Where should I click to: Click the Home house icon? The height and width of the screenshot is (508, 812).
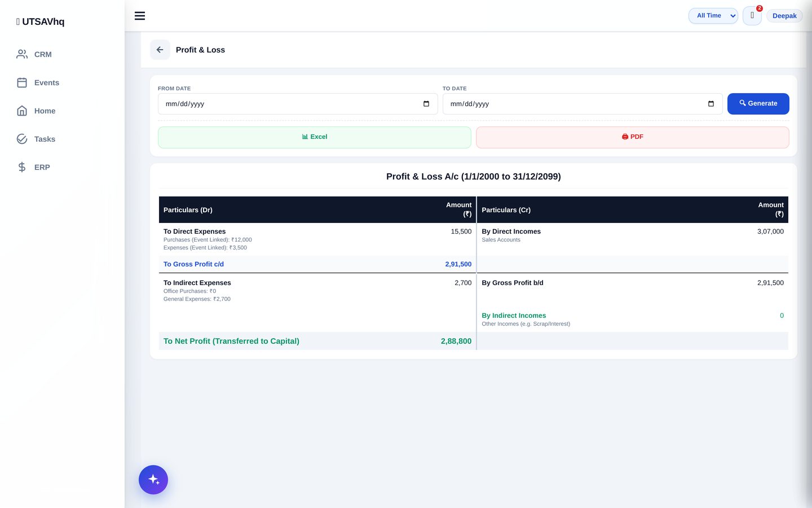(22, 111)
